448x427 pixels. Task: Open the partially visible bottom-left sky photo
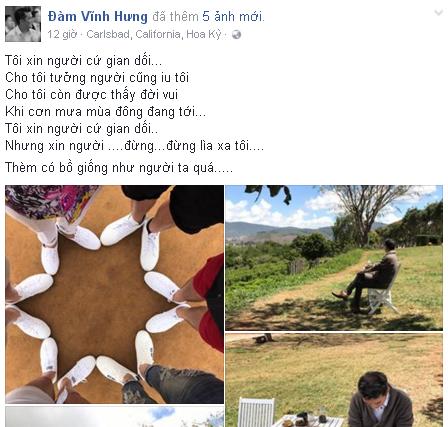point(114,417)
